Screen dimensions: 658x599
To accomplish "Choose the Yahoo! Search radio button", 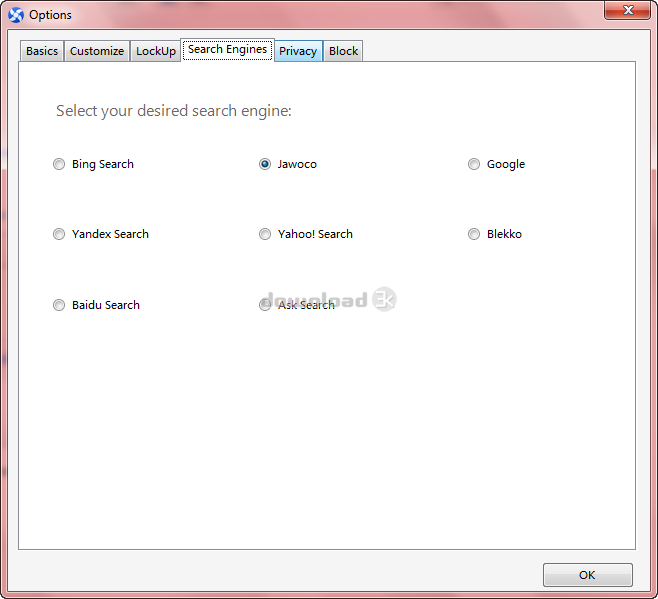I will [265, 235].
